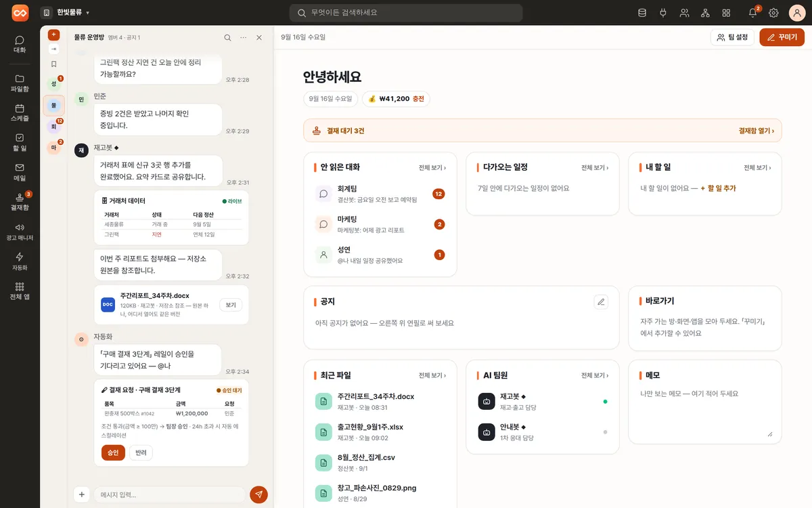Go to 스케줄 in the sidebar
This screenshot has height=508, width=812.
tap(20, 112)
